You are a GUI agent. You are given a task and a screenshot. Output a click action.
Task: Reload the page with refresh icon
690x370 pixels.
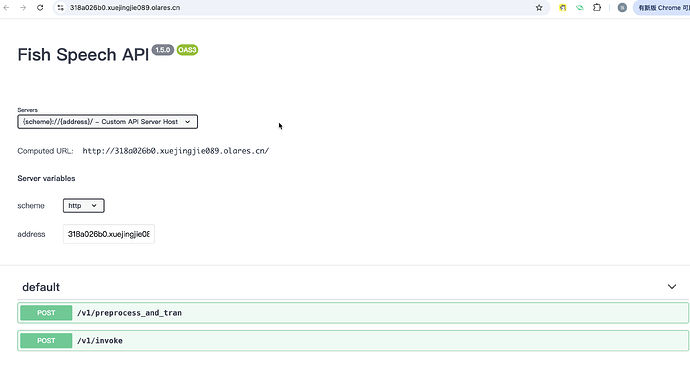click(40, 7)
